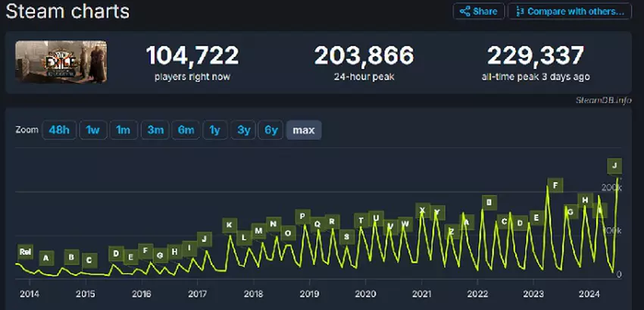Set zoom to 6y
The image size is (644, 310).
270,130
